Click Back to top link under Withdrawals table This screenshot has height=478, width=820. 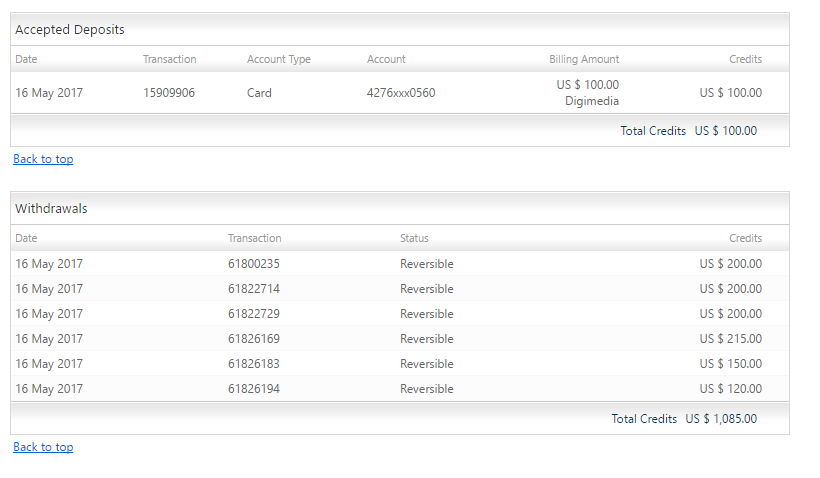click(43, 447)
